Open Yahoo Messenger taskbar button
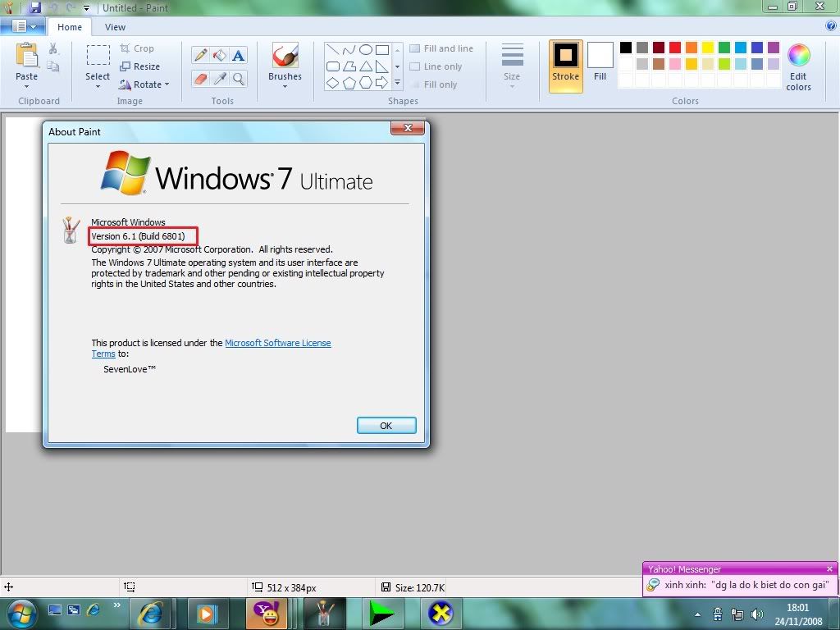840x630 pixels. point(267,613)
